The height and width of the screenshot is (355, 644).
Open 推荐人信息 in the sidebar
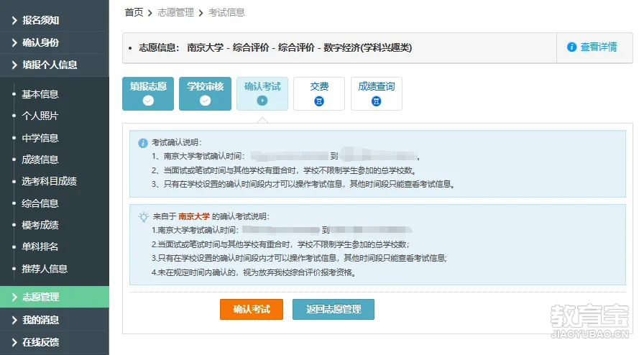45,269
